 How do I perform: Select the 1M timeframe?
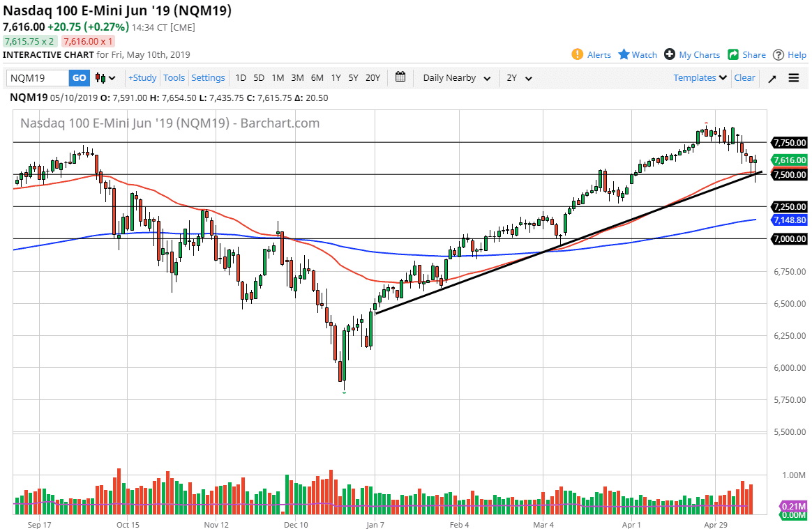(x=278, y=78)
